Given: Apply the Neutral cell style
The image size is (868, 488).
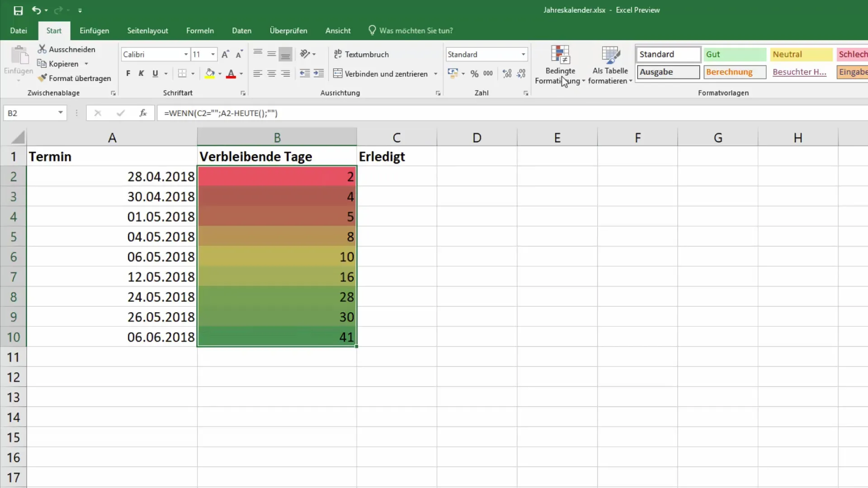Looking at the screenshot, I should pos(801,54).
